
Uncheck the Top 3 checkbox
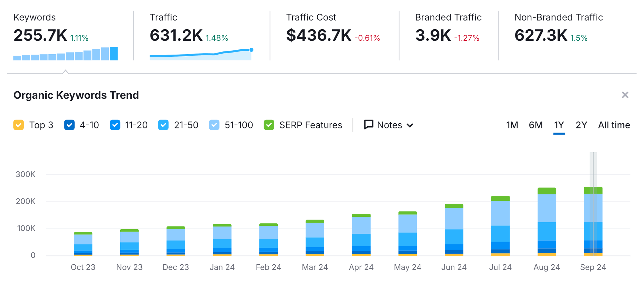click(x=19, y=125)
